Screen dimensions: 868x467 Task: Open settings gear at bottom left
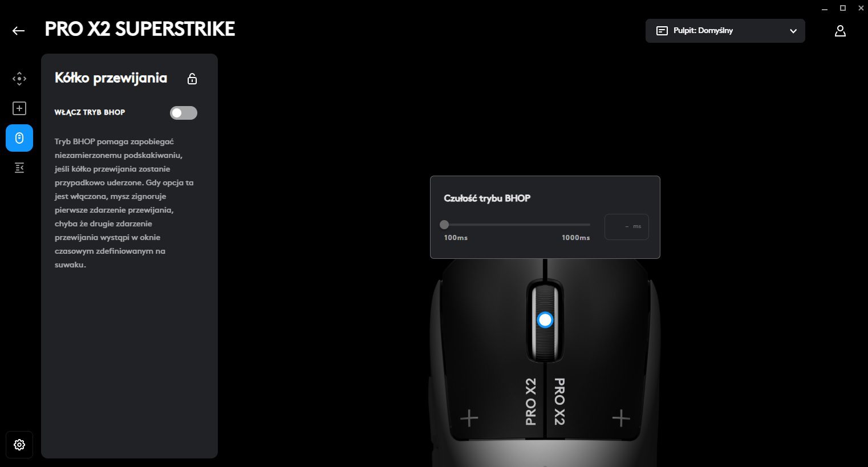pyautogui.click(x=19, y=445)
